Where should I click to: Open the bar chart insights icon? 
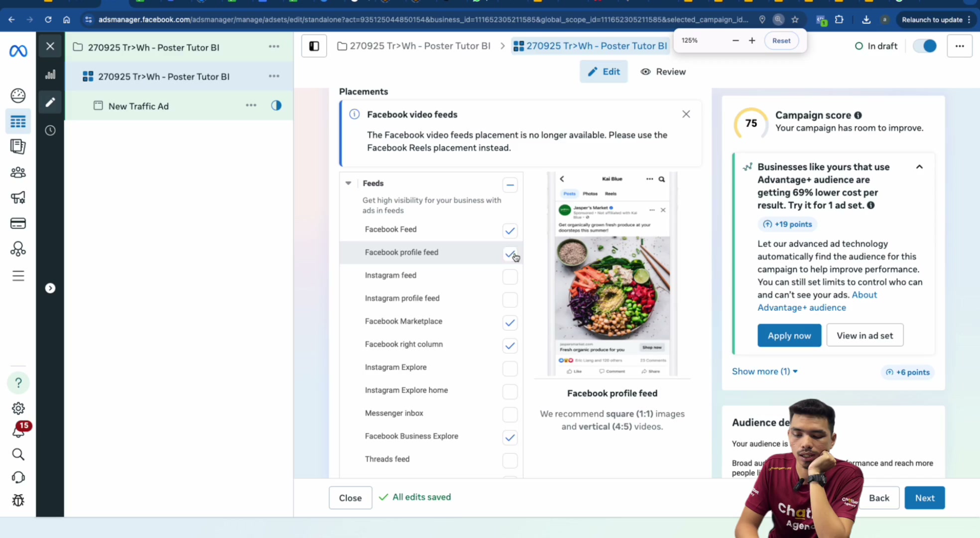[50, 75]
